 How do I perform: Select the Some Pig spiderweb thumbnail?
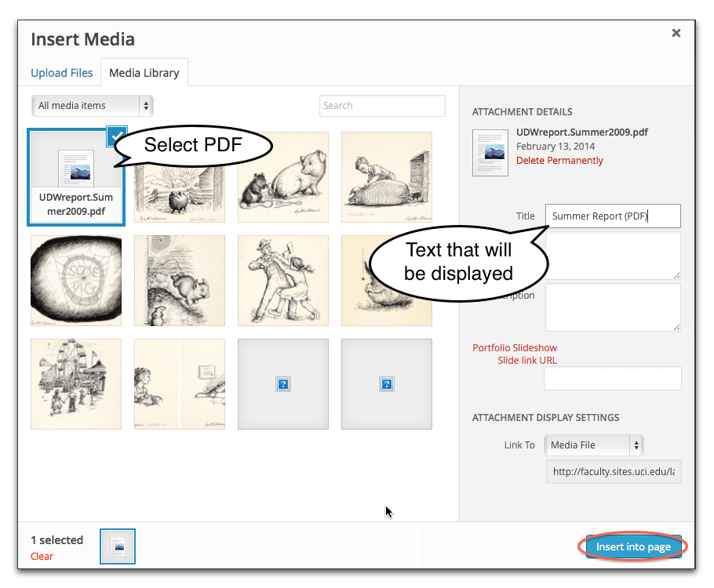(76, 281)
